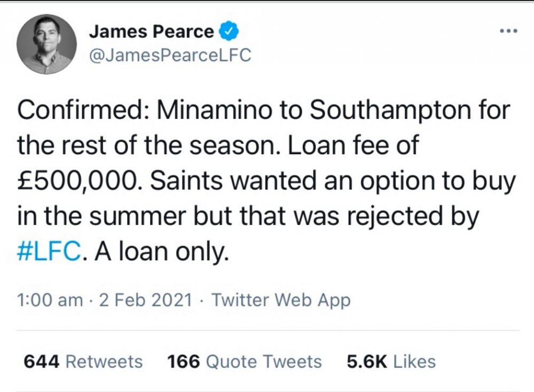Image resolution: width=534 pixels, height=392 pixels.
Task: Click the James Pearce display name
Action: point(151,32)
